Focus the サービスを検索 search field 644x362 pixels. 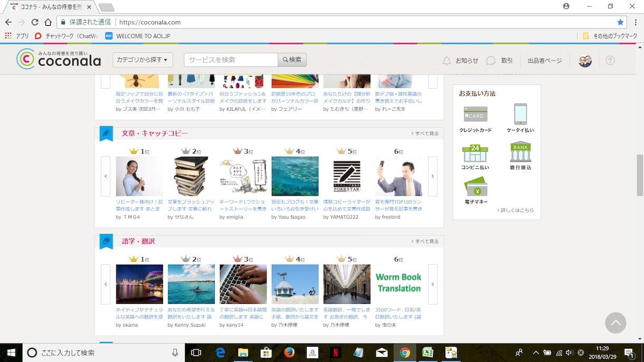(x=231, y=60)
